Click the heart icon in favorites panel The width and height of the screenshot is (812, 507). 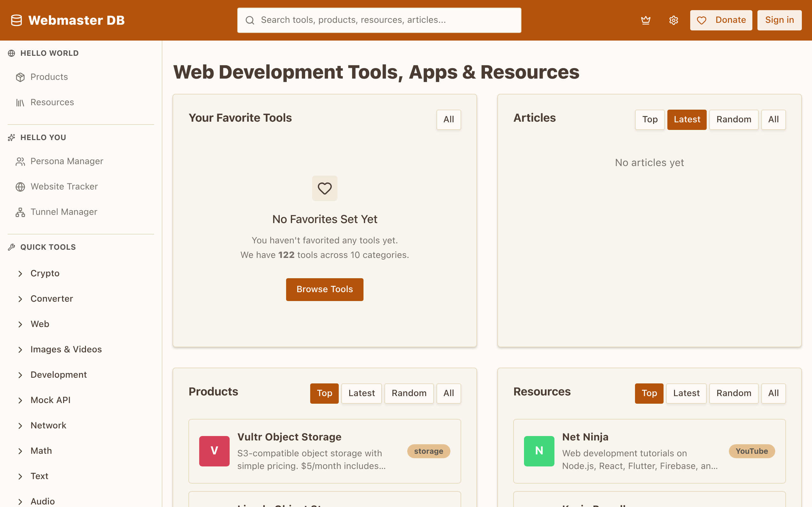pos(324,188)
